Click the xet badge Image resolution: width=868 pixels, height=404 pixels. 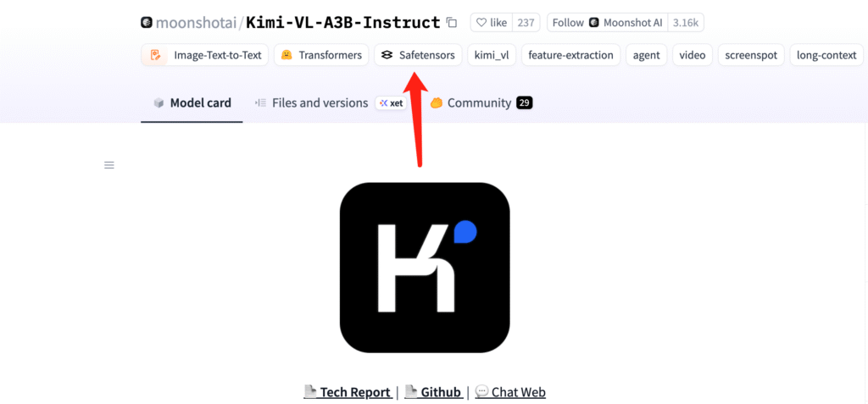point(391,103)
